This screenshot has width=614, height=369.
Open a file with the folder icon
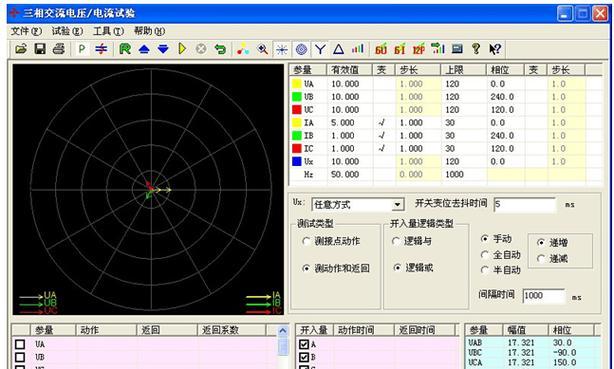21,49
